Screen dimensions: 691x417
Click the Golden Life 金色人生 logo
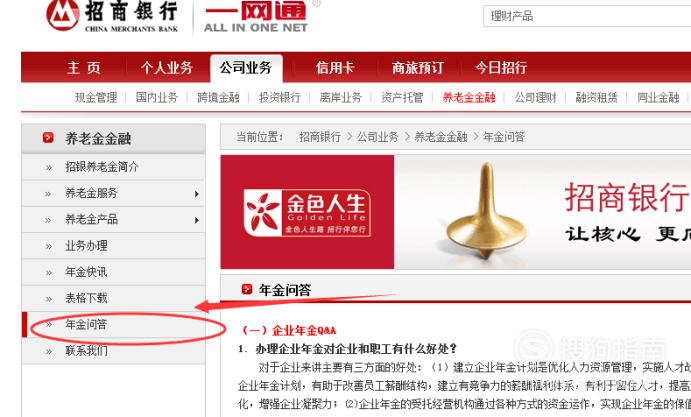click(x=307, y=212)
